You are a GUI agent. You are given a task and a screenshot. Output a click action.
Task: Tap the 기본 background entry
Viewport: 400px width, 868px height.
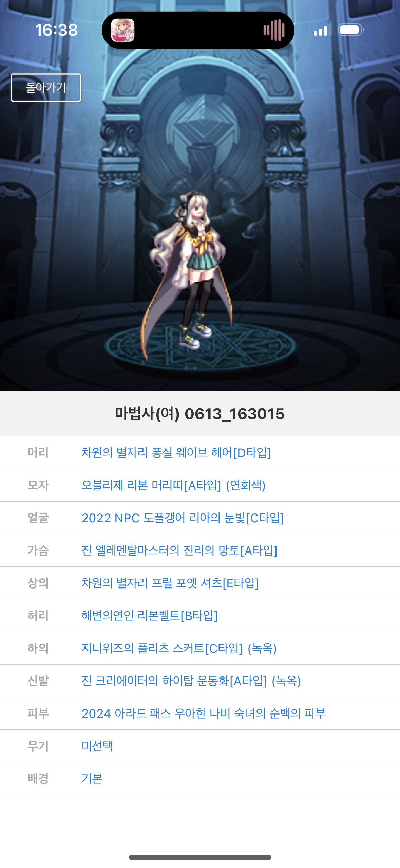[92, 779]
